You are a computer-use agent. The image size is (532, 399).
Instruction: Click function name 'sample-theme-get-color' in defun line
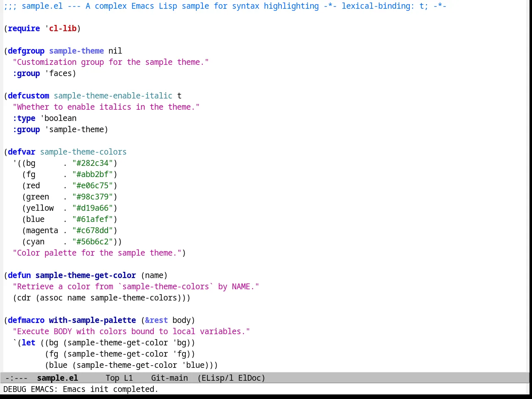pyautogui.click(x=86, y=275)
